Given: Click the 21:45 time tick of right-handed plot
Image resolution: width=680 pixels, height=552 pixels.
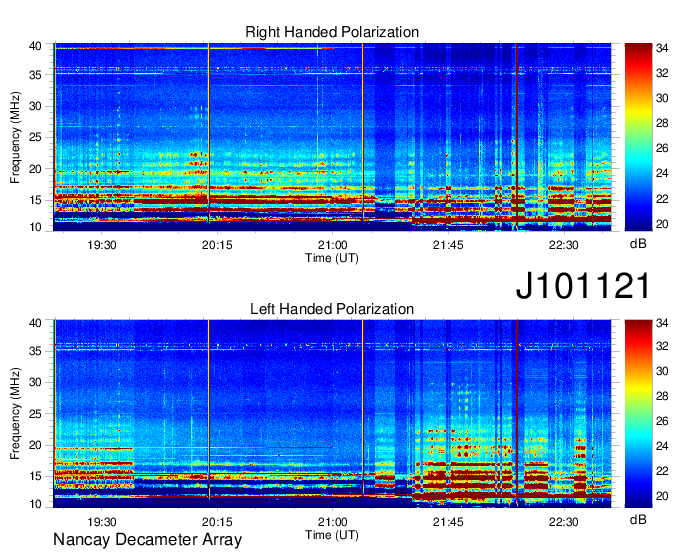Looking at the screenshot, I should [x=448, y=245].
